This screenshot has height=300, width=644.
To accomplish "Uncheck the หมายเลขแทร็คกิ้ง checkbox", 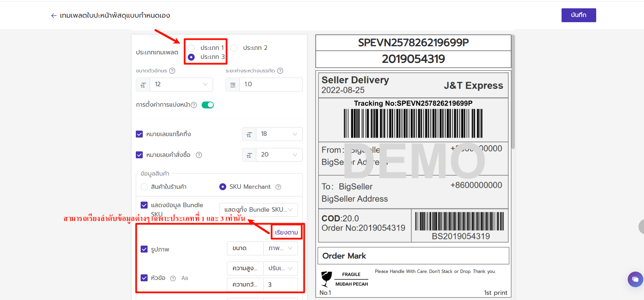I will (x=139, y=134).
